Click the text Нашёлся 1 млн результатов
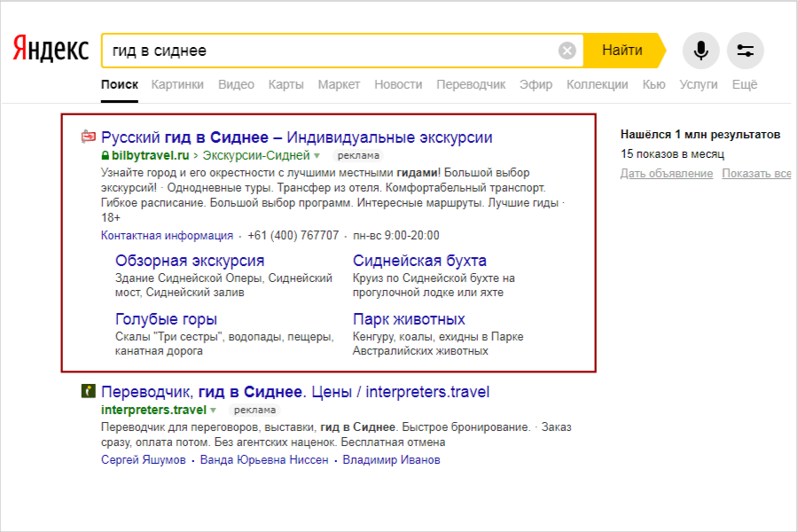 (x=700, y=135)
